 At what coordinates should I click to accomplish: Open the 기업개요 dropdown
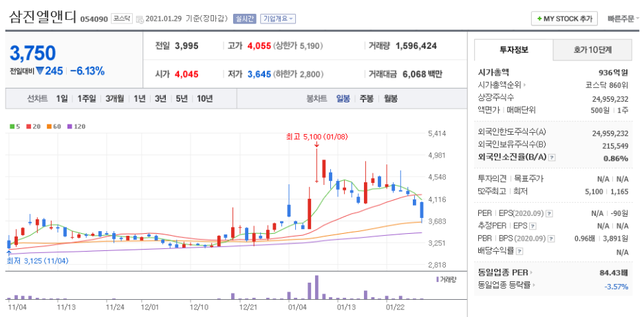click(x=278, y=19)
